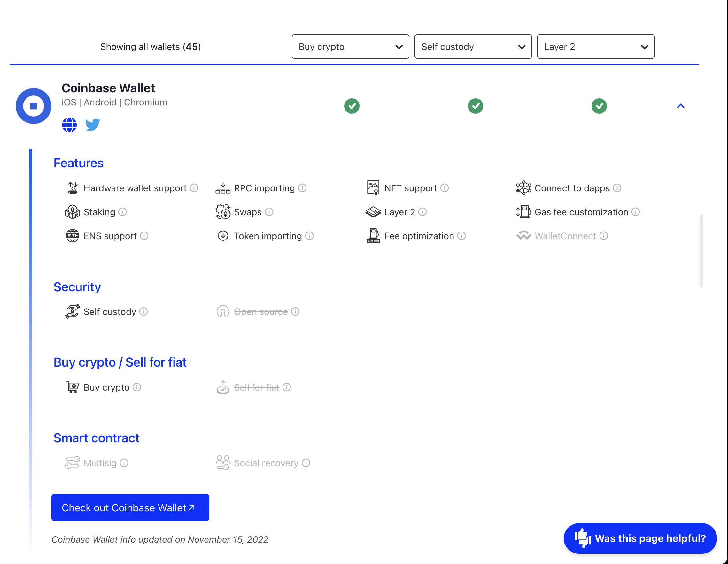Viewport: 728px width, 564px height.
Task: Open the Self custody filter dropdown
Action: pyautogui.click(x=473, y=47)
